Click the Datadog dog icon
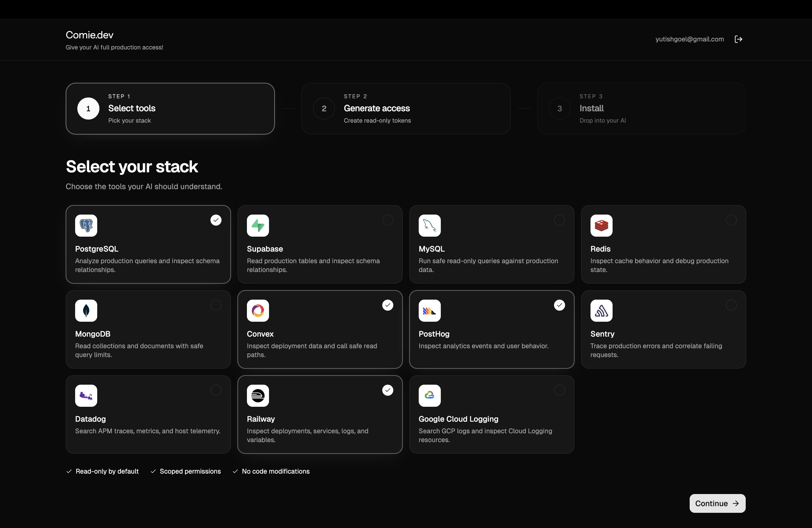812x528 pixels. pyautogui.click(x=86, y=396)
